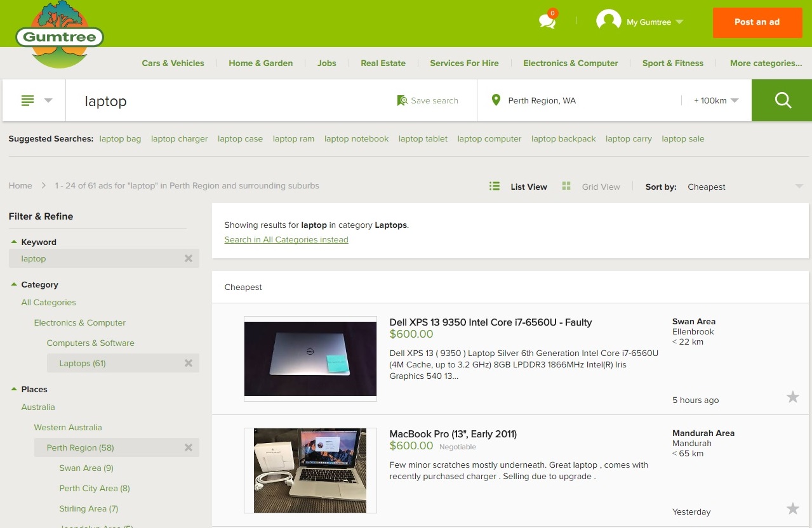Select Electronics & Computer in filter tree
Viewport: 812px width, 528px height.
tap(80, 322)
